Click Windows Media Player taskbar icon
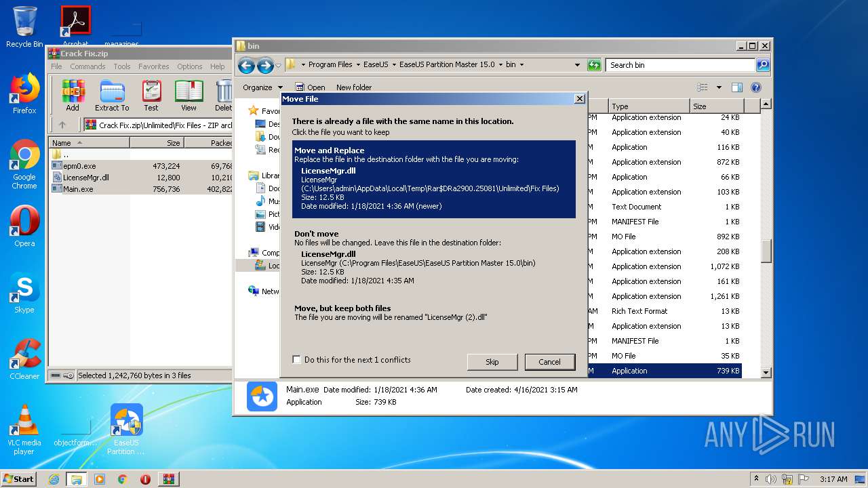868x488 pixels. coord(100,479)
